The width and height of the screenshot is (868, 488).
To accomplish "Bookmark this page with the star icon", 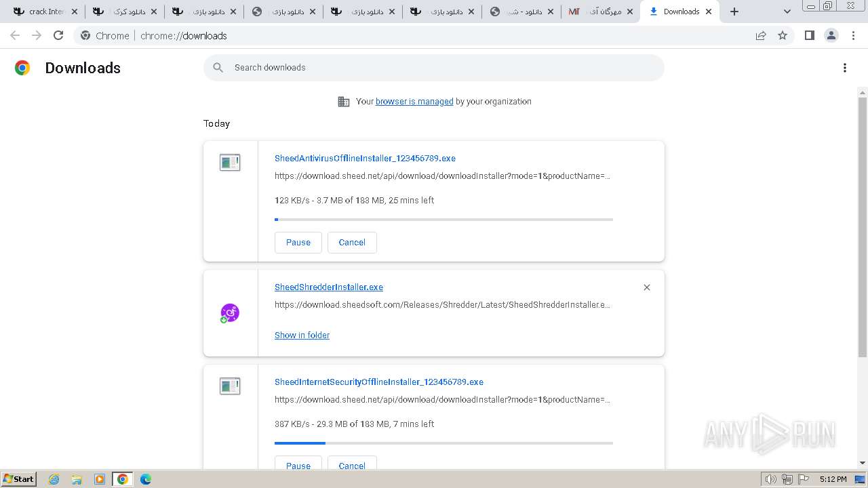I will coord(783,35).
